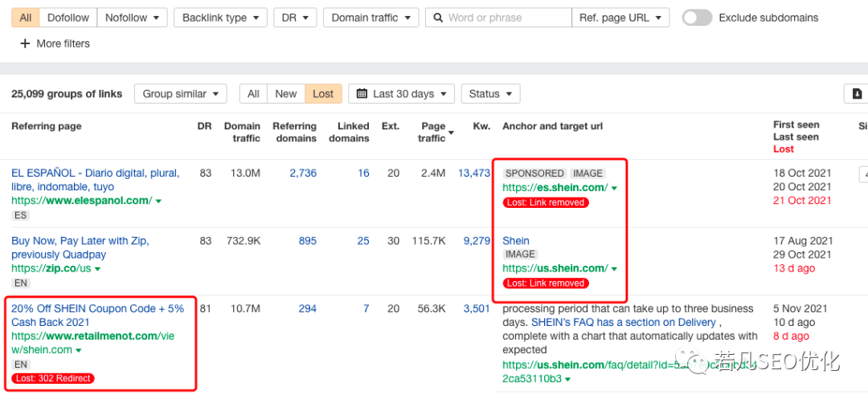Image resolution: width=868 pixels, height=399 pixels.
Task: Toggle the Exclude subdomains switch
Action: [696, 18]
